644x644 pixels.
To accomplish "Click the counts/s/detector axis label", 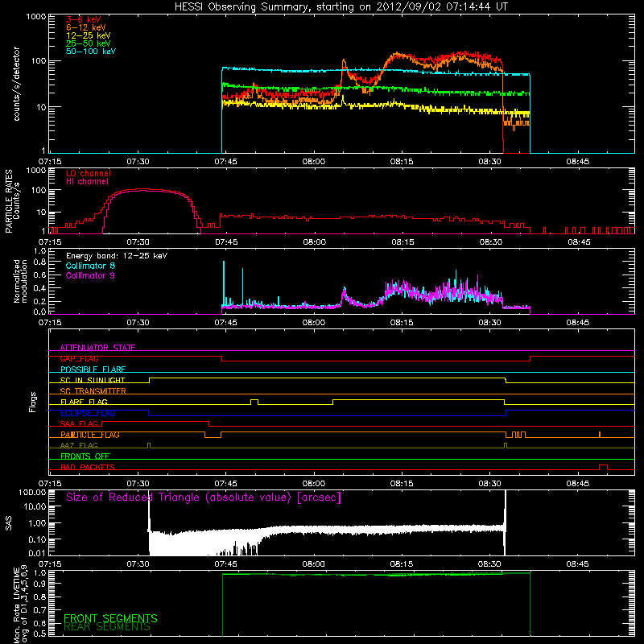I will (17, 84).
